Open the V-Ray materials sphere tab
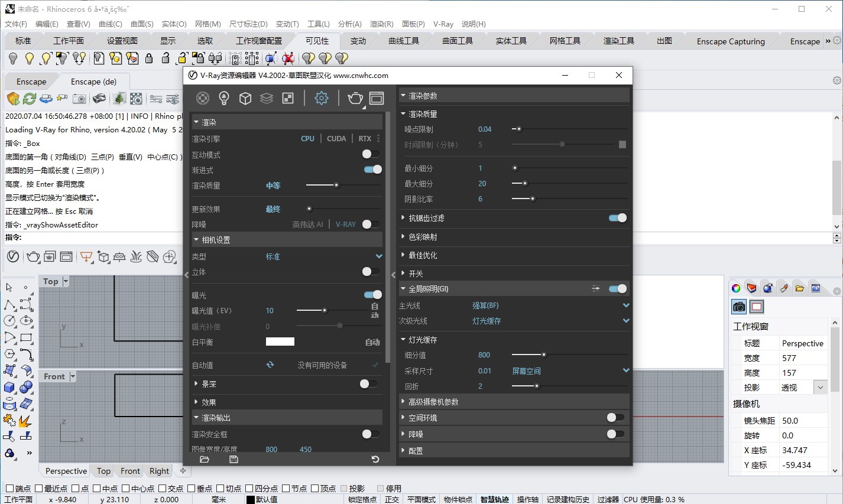 pos(203,98)
